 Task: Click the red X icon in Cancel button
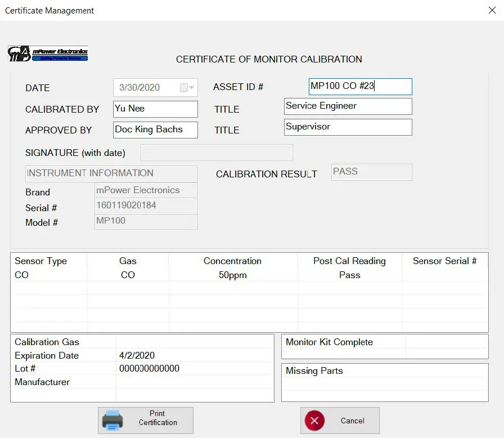(314, 420)
